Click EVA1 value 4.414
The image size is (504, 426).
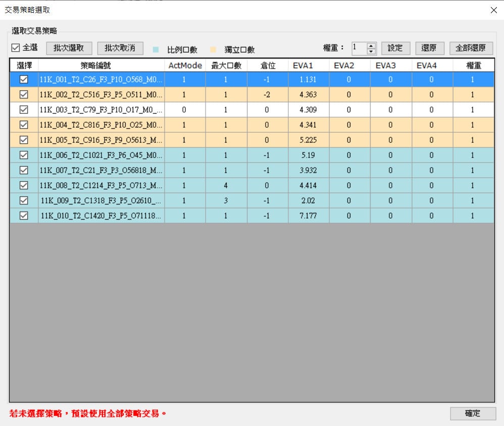coord(308,185)
